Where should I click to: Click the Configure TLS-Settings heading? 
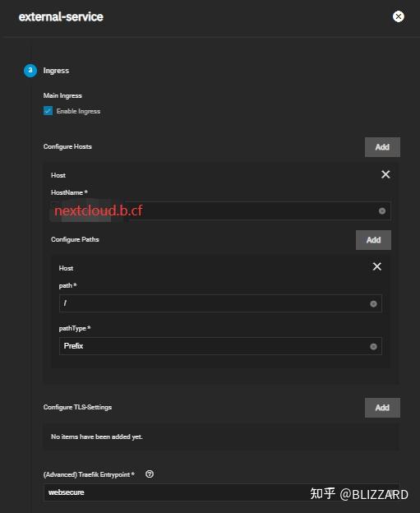point(77,407)
